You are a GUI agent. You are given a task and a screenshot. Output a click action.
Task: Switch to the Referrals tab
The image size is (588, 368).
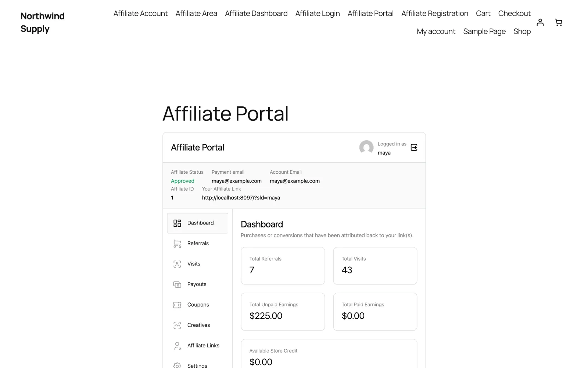198,243
